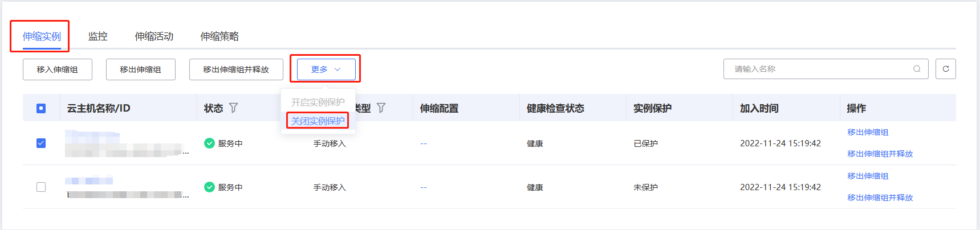Viewport: 980px width, 230px height.
Task: Go to the 伸缩策略 tab
Action: [x=219, y=36]
